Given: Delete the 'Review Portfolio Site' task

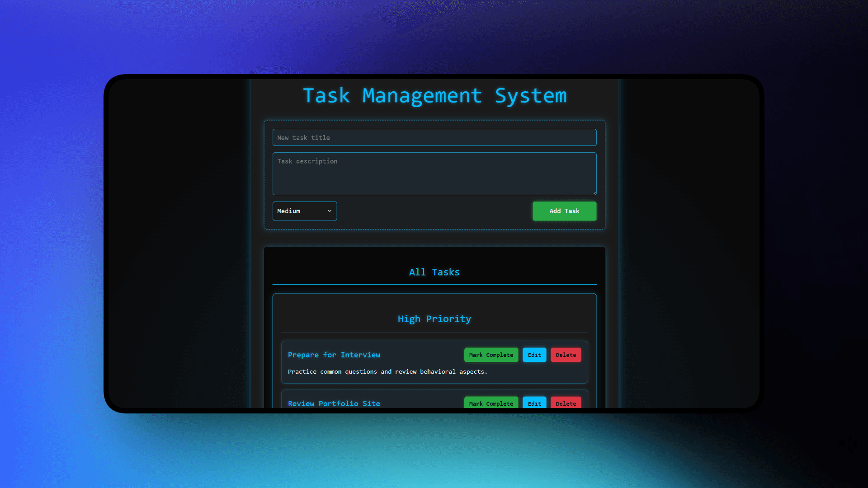Looking at the screenshot, I should [x=566, y=403].
